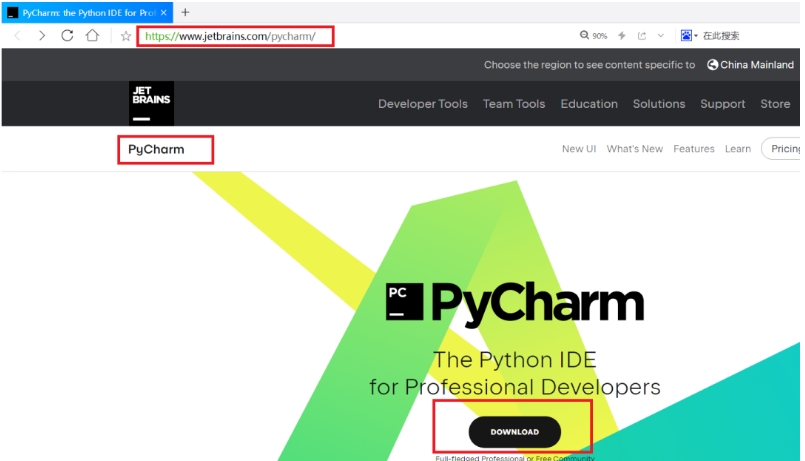
Task: Click the globe icon next to China Mainland
Action: coord(712,65)
